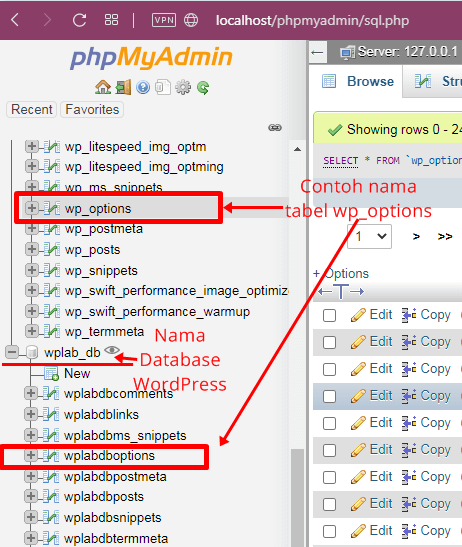Click the first row's Copy icon
Viewport: 462px width, 547px height.
coord(409,315)
